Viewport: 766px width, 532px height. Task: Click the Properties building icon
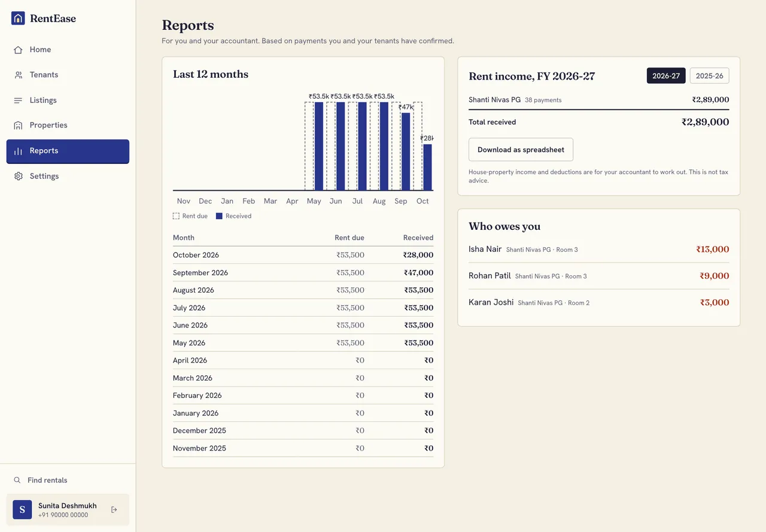click(18, 126)
